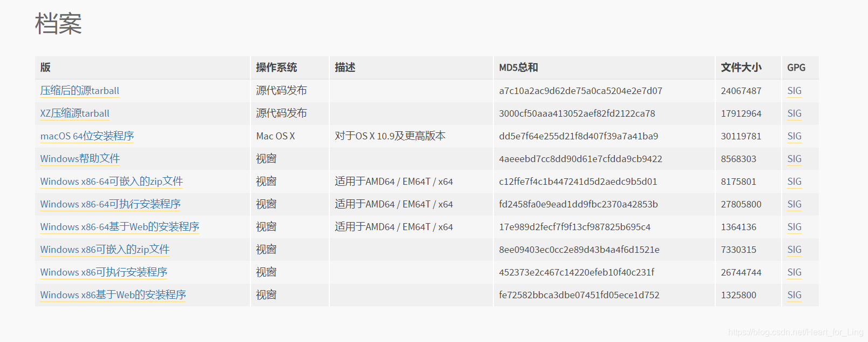Select file size 1364136
The width and height of the screenshot is (868, 342).
[738, 227]
